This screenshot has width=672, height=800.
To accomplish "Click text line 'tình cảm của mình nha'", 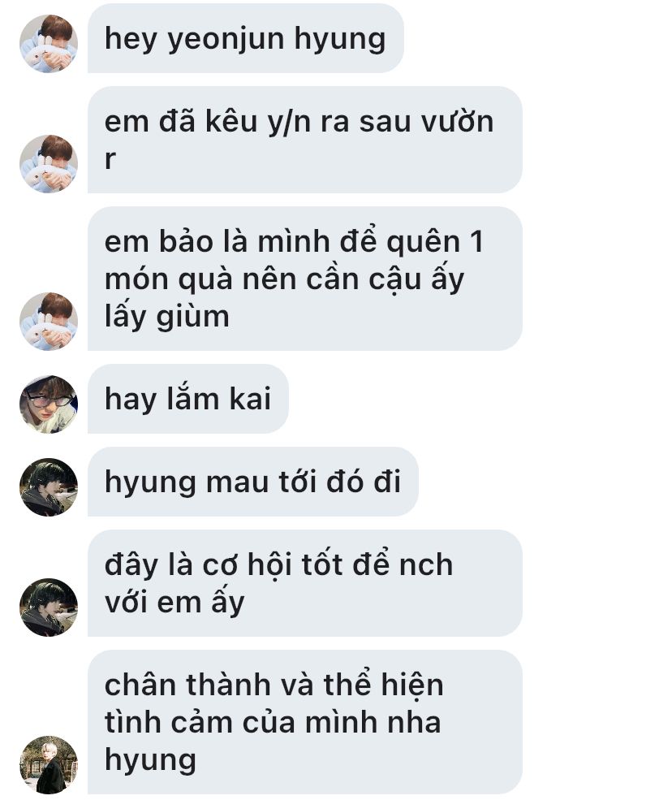I will (273, 723).
